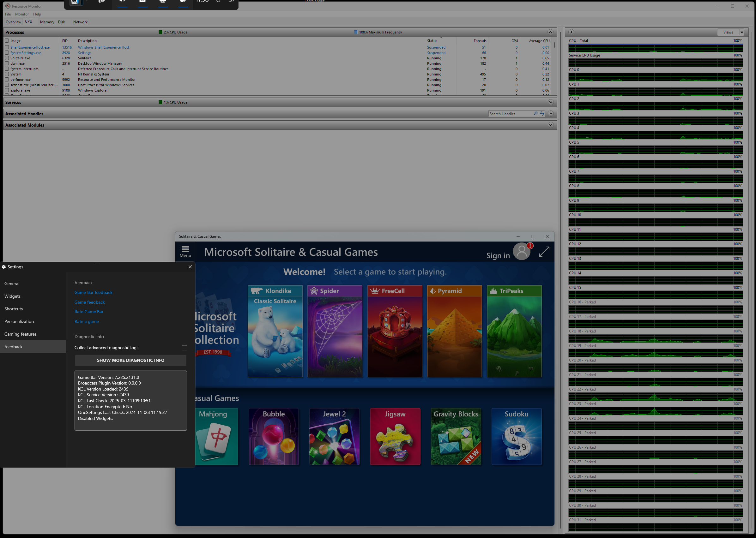
Task: Enable Collect advanced diagnostic logs checkbox
Action: [184, 348]
